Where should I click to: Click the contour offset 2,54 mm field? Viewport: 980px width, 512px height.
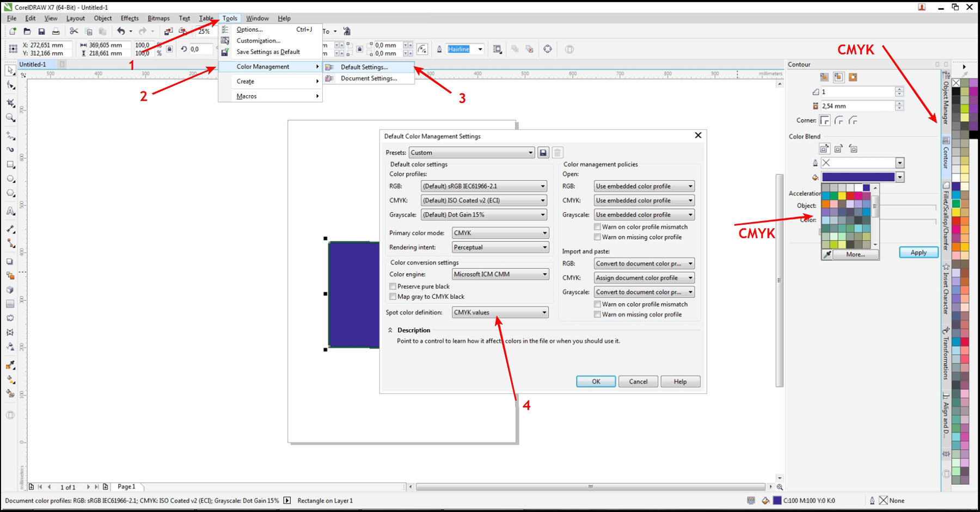point(857,106)
